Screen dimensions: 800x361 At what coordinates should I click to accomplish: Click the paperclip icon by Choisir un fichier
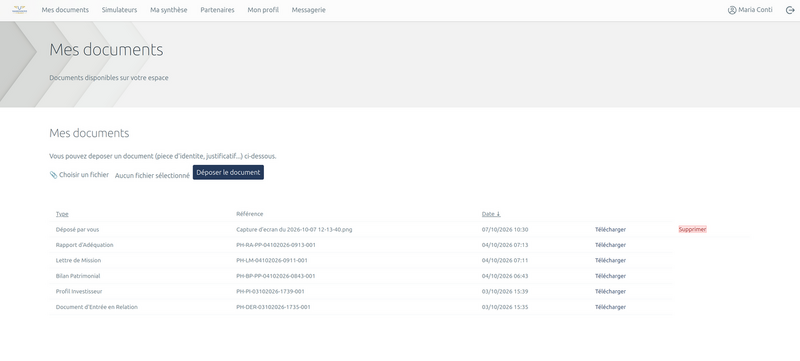click(53, 175)
